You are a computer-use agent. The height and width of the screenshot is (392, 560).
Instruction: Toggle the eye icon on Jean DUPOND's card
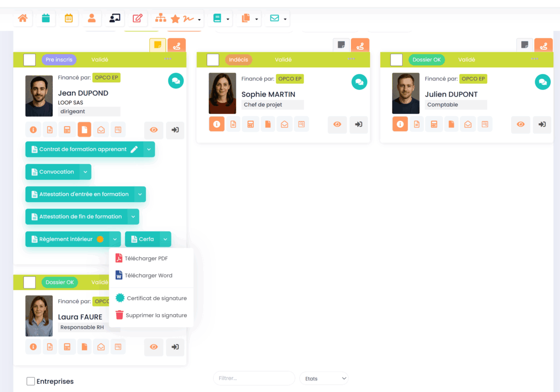click(x=154, y=130)
